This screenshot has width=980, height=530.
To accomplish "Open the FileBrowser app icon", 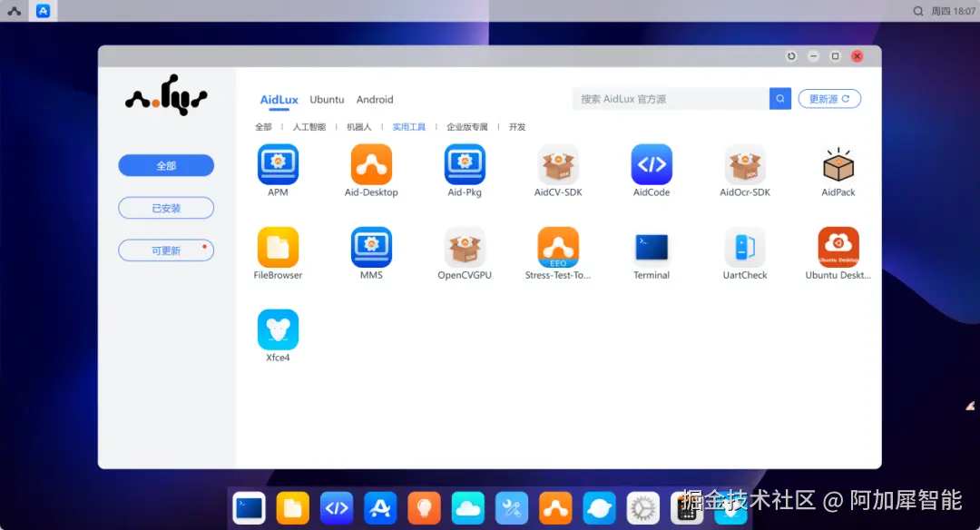I will pyautogui.click(x=279, y=247).
